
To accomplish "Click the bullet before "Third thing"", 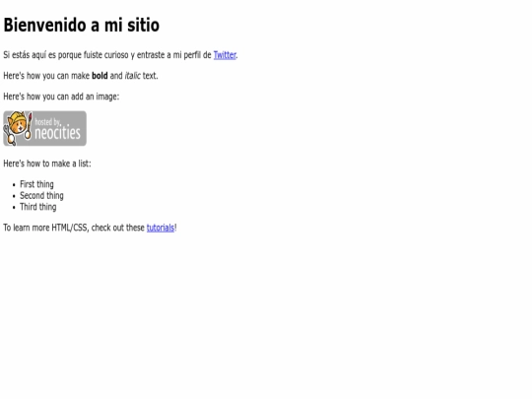I will (14, 208).
